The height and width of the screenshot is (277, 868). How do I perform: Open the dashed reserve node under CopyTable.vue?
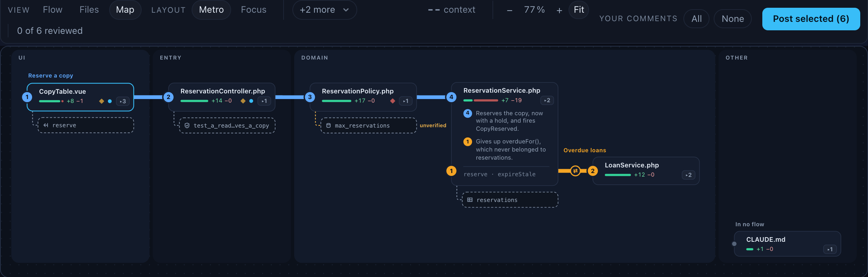click(x=86, y=125)
